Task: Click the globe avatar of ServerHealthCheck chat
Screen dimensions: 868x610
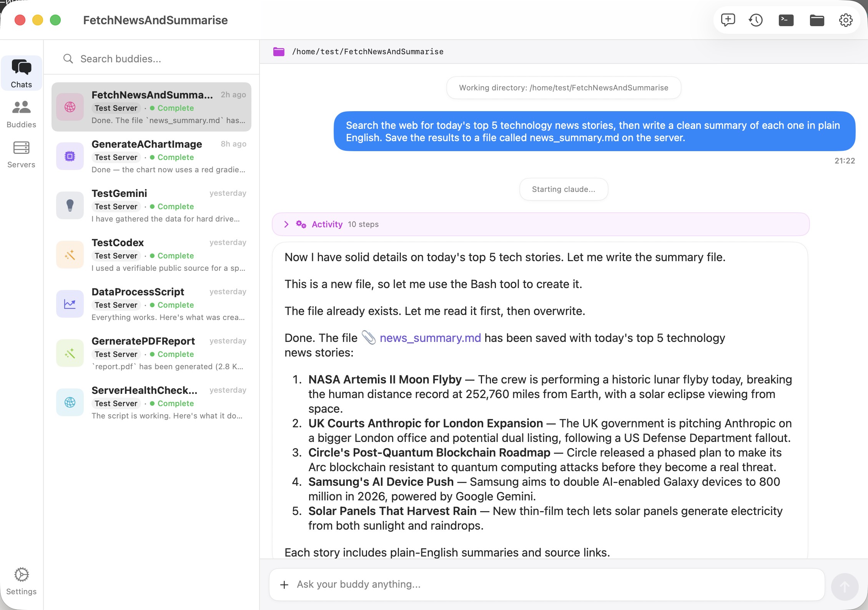Action: click(70, 402)
